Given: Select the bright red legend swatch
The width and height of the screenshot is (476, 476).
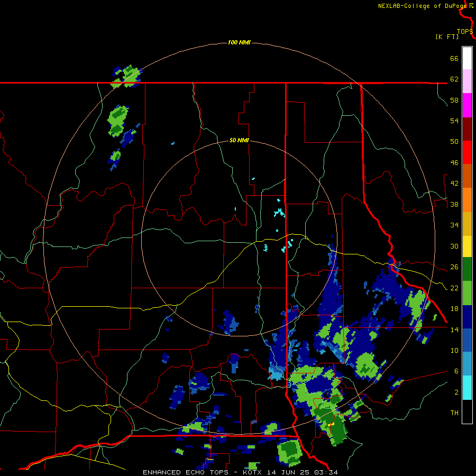Looking at the screenshot, I should (467, 152).
